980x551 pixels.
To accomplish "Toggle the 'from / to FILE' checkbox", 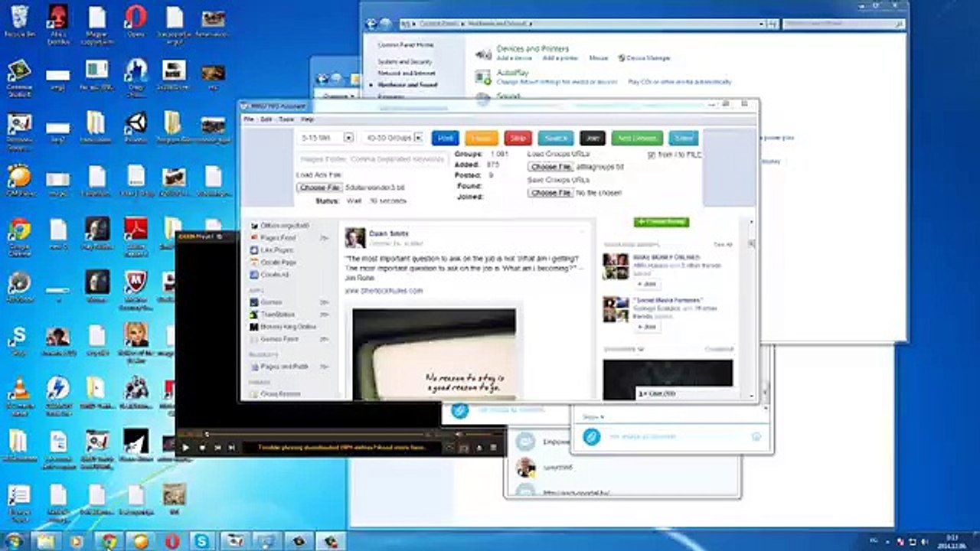I will (652, 155).
